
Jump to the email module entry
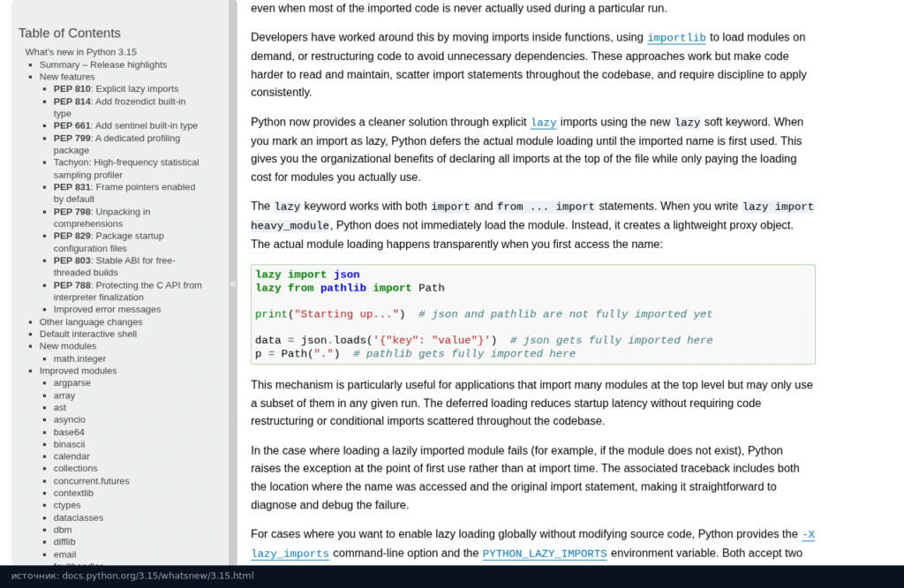point(64,554)
